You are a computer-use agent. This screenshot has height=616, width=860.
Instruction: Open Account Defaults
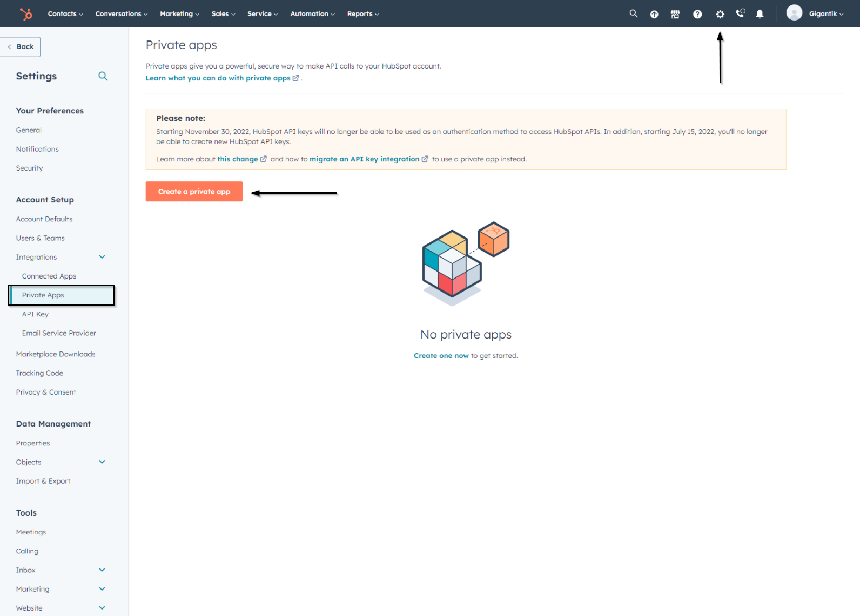coord(44,219)
